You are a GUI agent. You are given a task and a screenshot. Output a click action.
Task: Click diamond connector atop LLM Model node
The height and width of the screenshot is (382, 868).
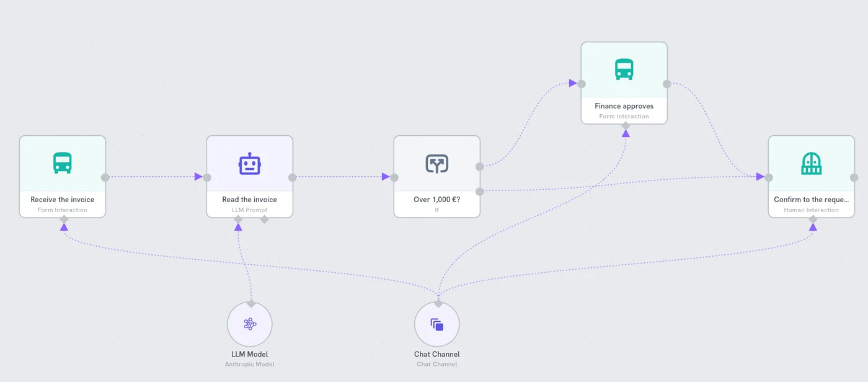coord(251,304)
